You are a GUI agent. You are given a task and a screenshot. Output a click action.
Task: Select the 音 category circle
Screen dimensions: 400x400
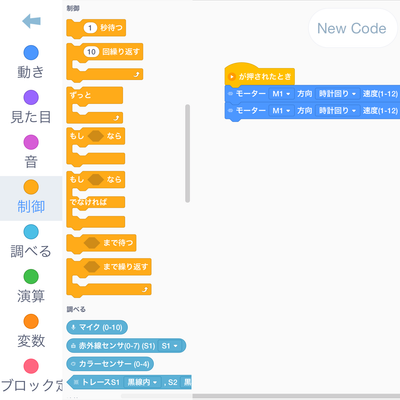coord(31,142)
